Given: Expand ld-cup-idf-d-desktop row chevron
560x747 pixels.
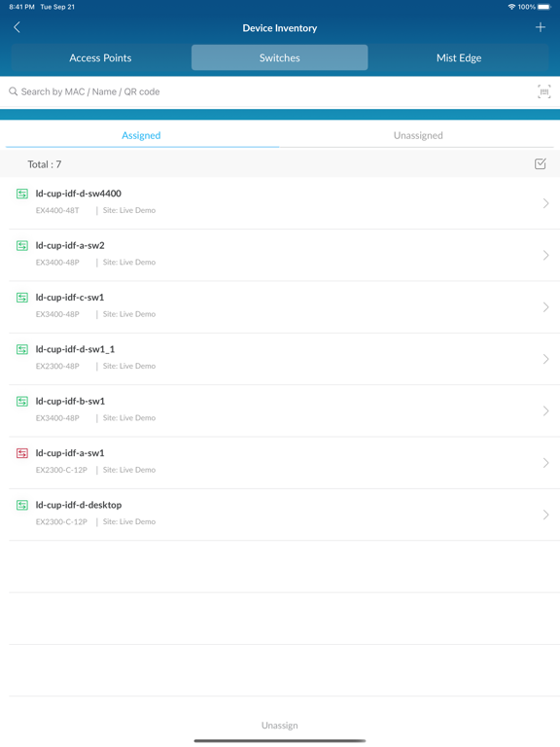Looking at the screenshot, I should pyautogui.click(x=545, y=515).
